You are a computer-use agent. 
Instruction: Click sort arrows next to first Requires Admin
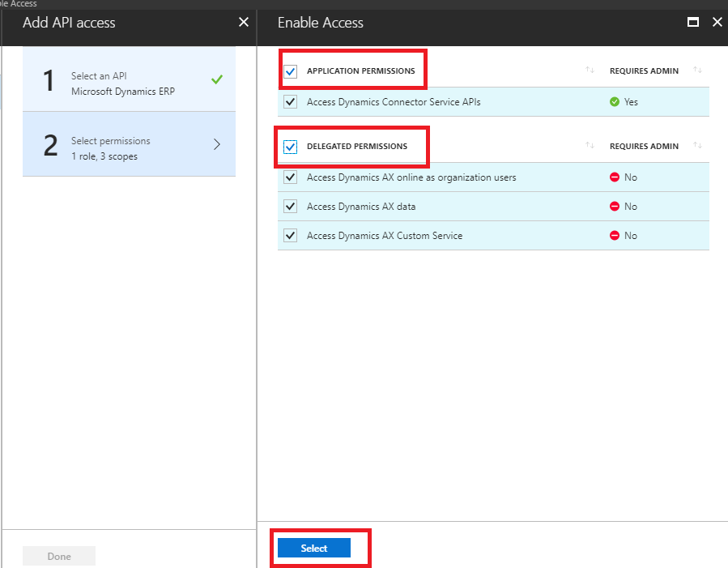697,71
